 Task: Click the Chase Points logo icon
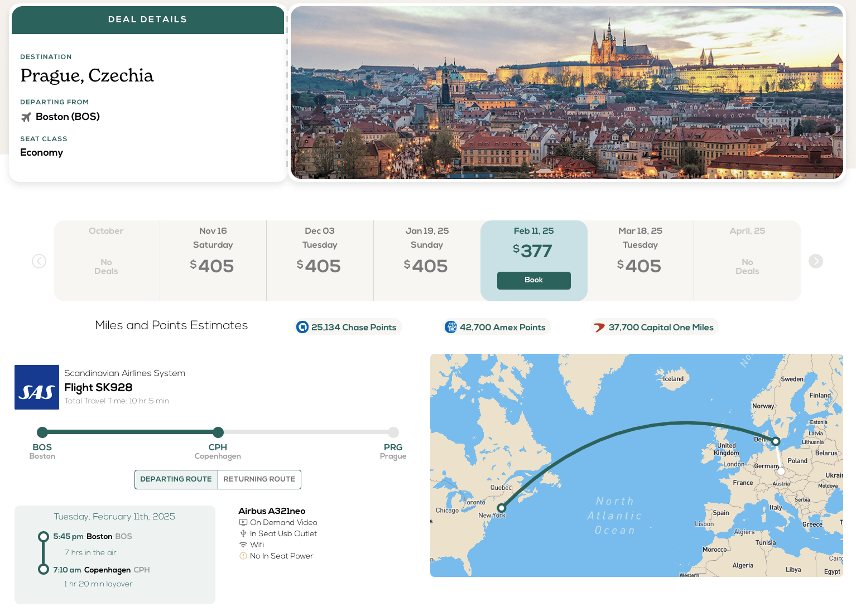click(302, 327)
